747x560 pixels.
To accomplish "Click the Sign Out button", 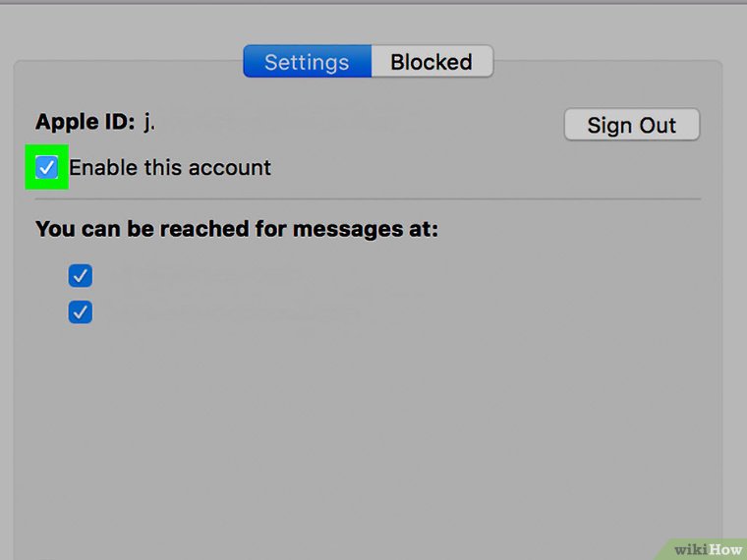I will click(x=631, y=125).
